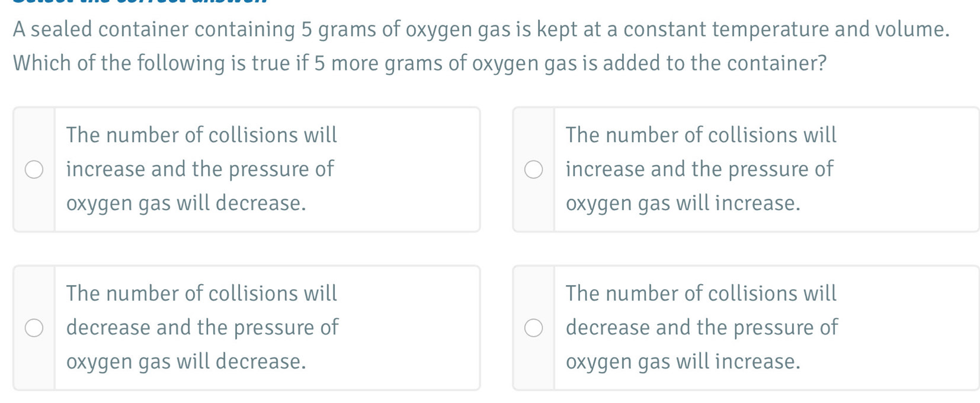980x403 pixels.
Task: Click the bottom-right answer card text
Action: [x=702, y=327]
